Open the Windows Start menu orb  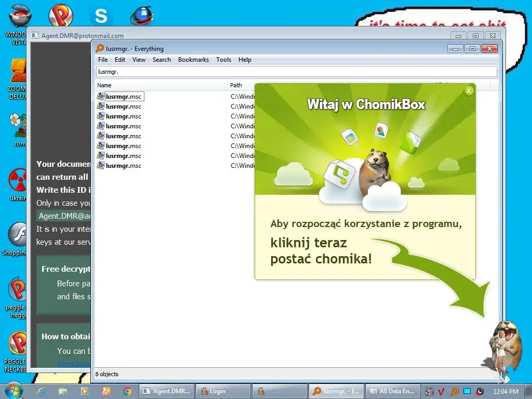click(14, 391)
